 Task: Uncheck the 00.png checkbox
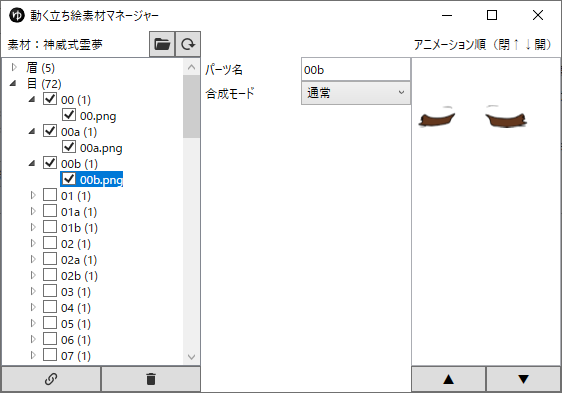tap(69, 115)
